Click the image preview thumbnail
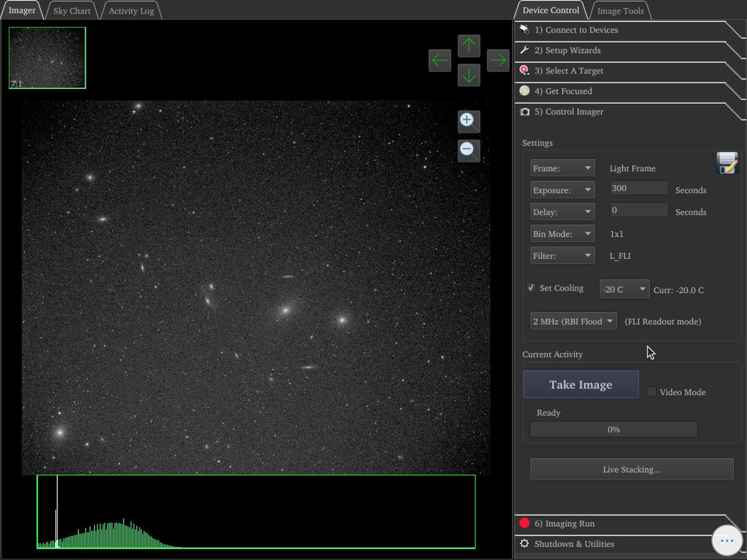 coord(47,58)
